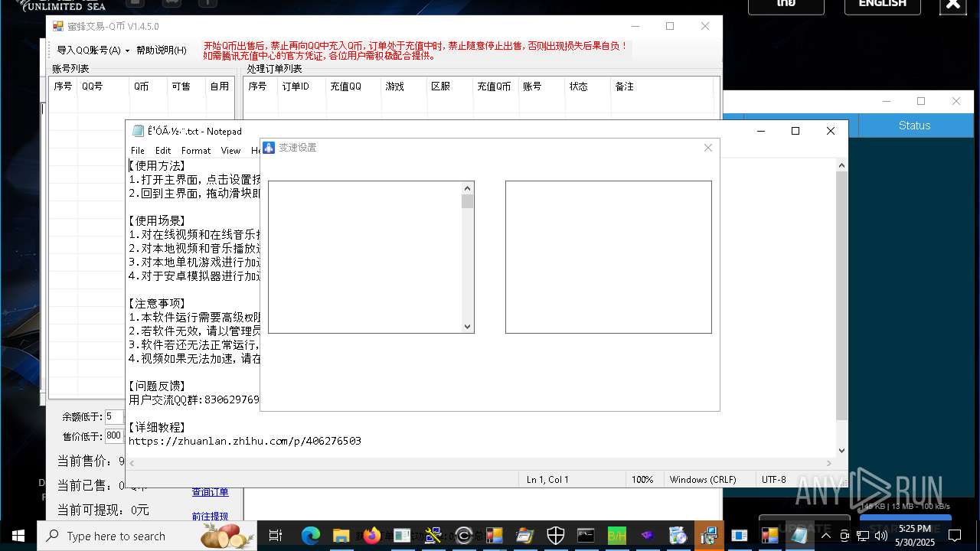Open the command prompt taskbar icon
The image size is (980, 551).
[x=586, y=536]
